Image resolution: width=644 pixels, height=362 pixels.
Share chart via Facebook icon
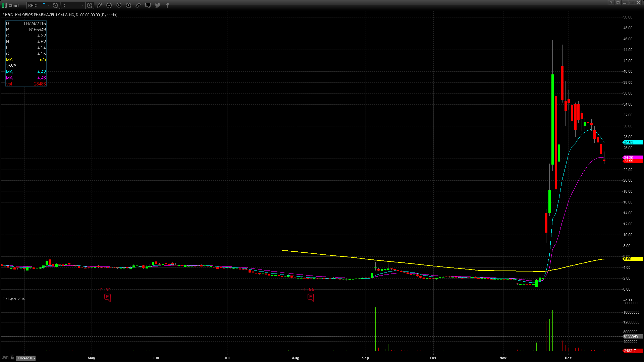pyautogui.click(x=167, y=5)
